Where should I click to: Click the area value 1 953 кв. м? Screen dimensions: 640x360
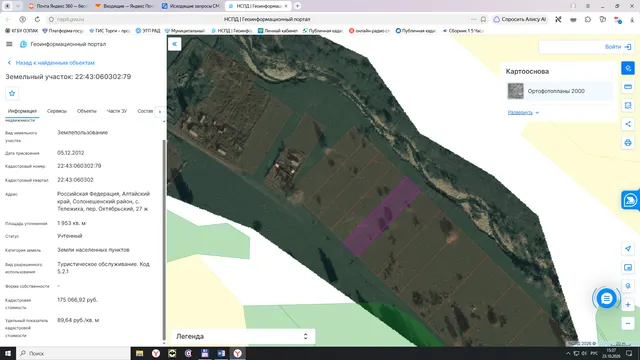(71, 223)
